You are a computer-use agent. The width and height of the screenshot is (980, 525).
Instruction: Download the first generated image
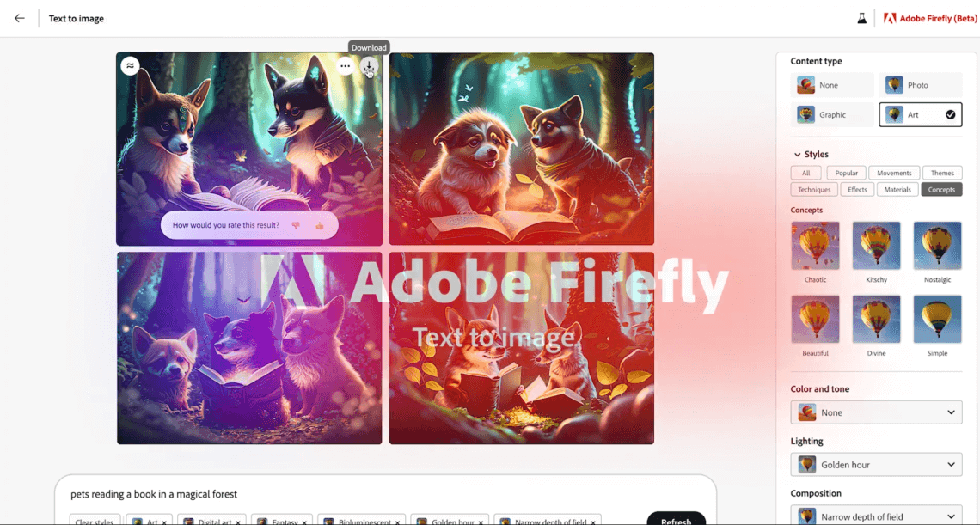pyautogui.click(x=369, y=66)
